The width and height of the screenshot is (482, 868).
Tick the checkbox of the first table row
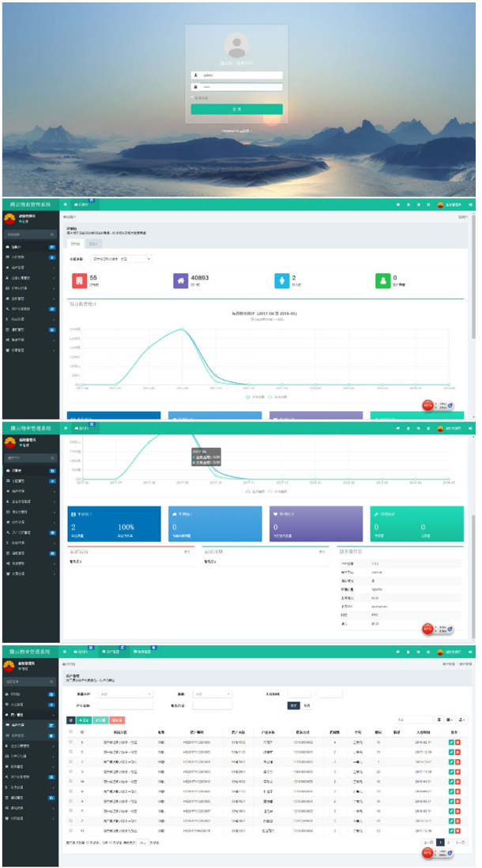tap(70, 743)
